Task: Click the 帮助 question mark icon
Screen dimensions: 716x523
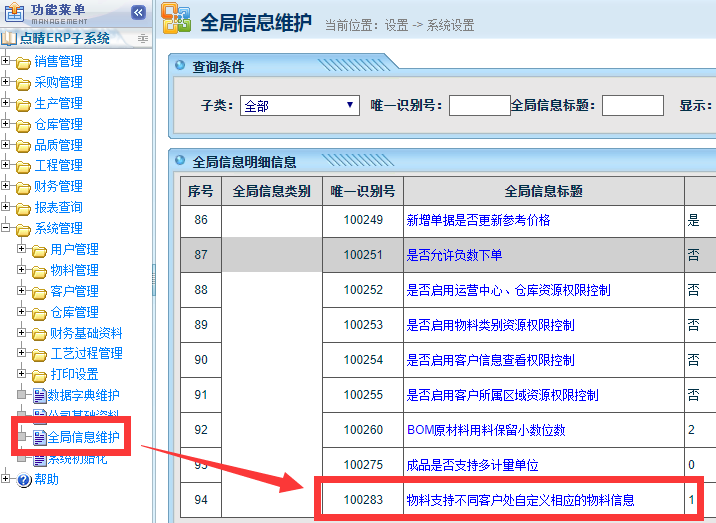Action: (24, 479)
